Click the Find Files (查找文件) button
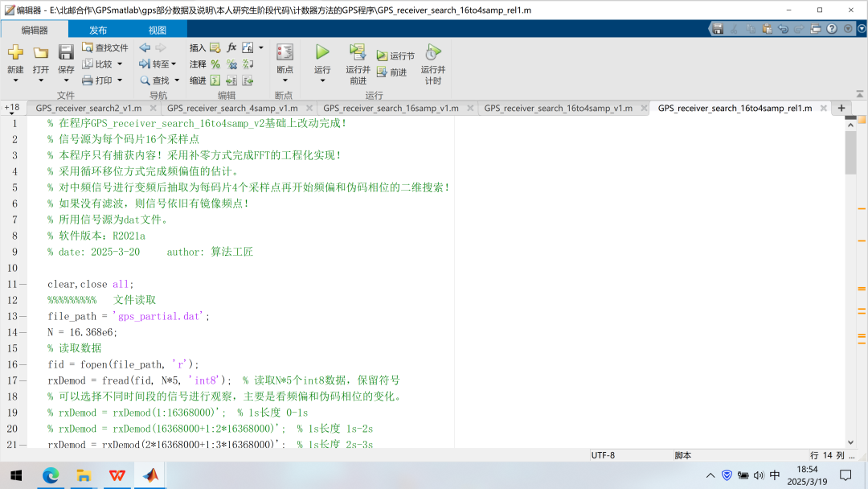Image resolution: width=868 pixels, height=489 pixels. 104,47
